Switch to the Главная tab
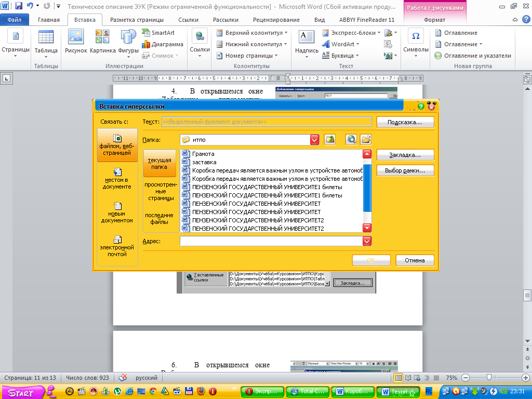This screenshot has height=399, width=532. pyautogui.click(x=48, y=20)
